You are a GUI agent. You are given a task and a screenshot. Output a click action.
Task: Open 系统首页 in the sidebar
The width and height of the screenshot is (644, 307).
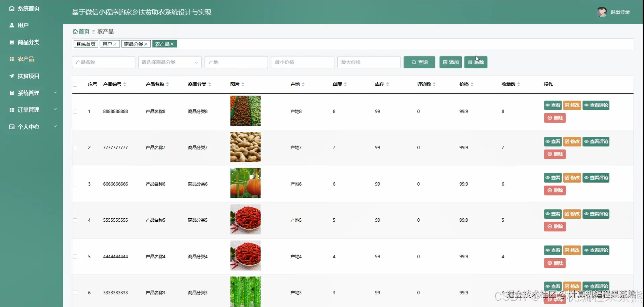[x=24, y=8]
